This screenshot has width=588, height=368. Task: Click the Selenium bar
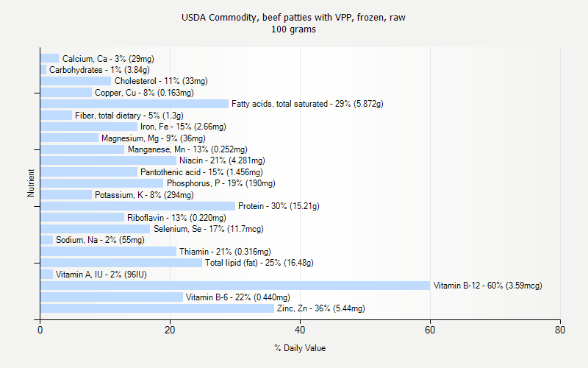96,229
